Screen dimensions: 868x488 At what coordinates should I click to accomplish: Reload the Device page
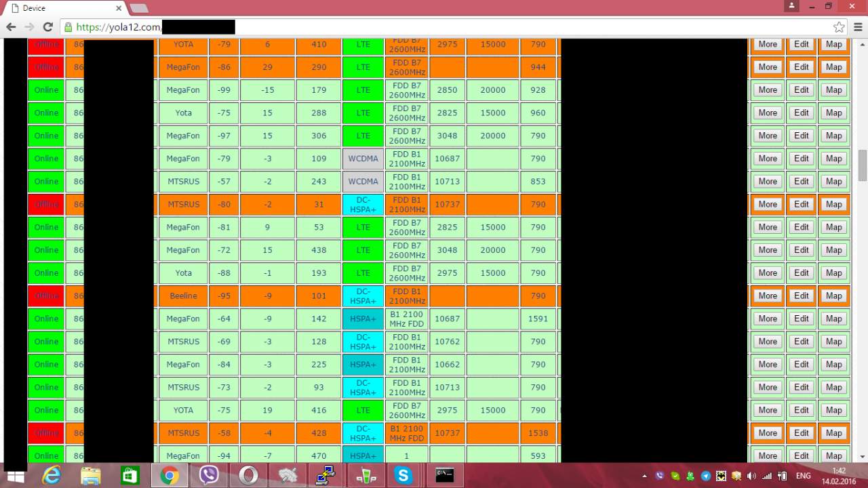(x=47, y=27)
